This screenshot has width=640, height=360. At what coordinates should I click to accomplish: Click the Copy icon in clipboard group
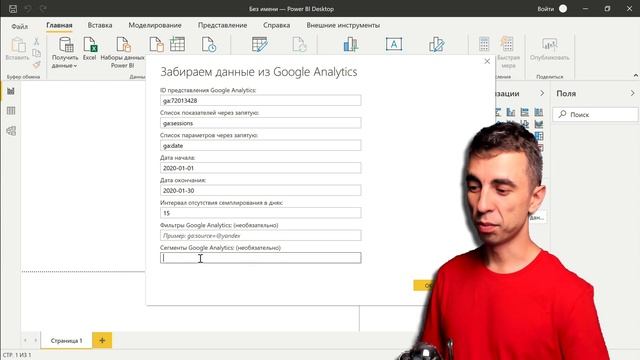tap(36, 53)
